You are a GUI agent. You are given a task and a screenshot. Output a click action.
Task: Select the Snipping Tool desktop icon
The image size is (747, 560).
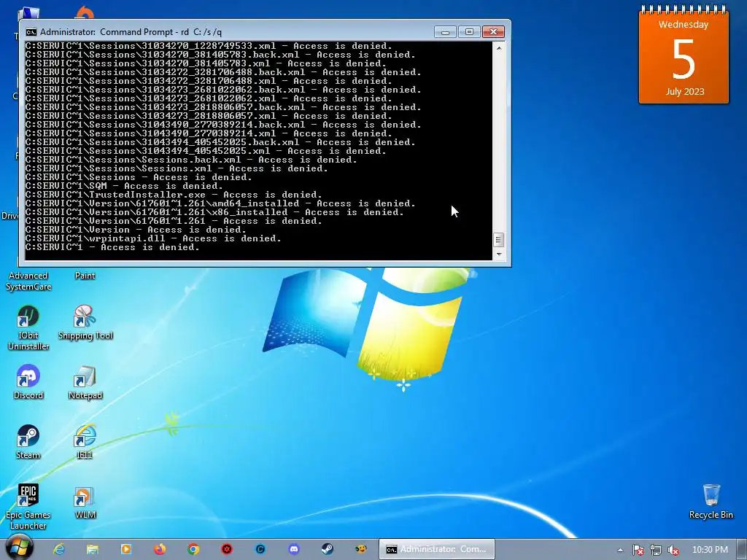85,323
